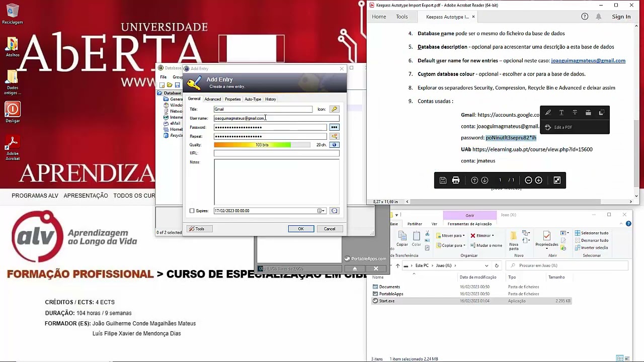Open the expiry date calendar dropdown

click(x=321, y=211)
